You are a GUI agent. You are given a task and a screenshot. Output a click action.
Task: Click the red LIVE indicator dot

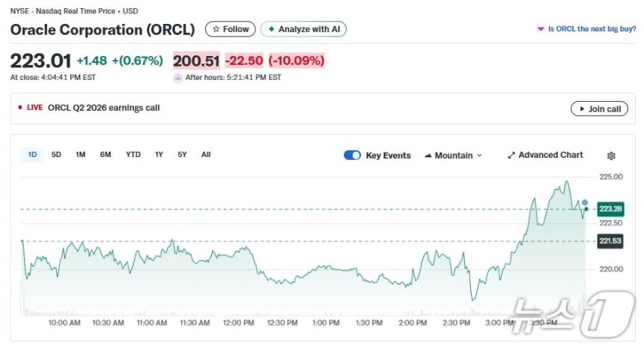[20, 108]
